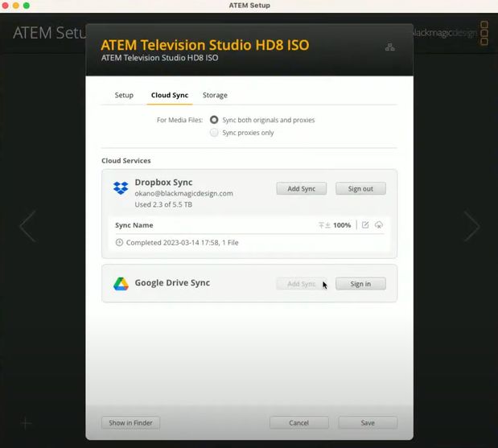The image size is (498, 448).
Task: Go to next device with right chevron
Action: [x=471, y=226]
